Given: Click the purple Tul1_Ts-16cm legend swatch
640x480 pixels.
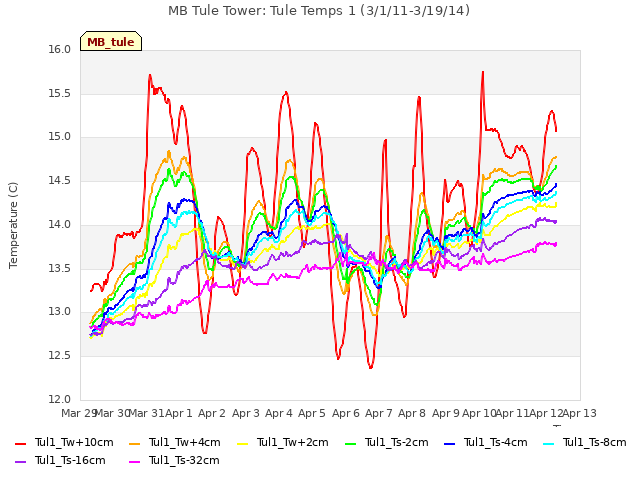Looking at the screenshot, I should 20,462.
